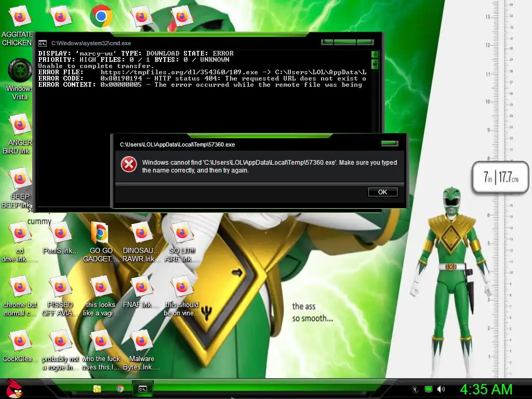The height and width of the screenshot is (399, 532).
Task: Launch Chrome from the taskbar
Action: pyautogui.click(x=120, y=389)
